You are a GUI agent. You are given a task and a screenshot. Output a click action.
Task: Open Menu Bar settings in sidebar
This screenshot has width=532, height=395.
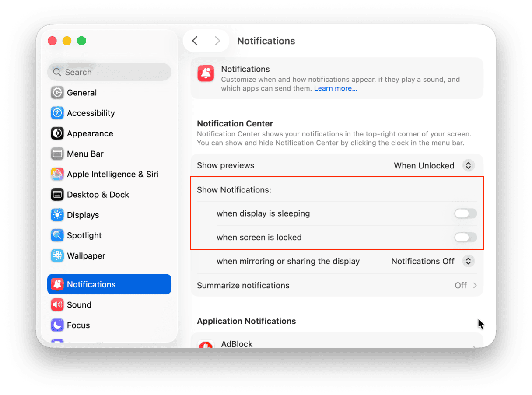pos(85,154)
